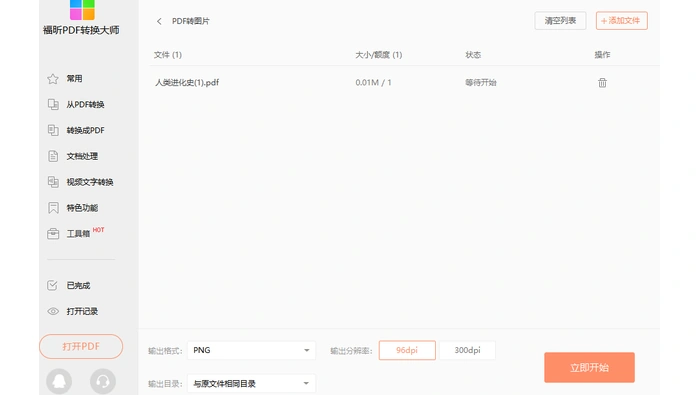Click the 清空列表 button

560,21
